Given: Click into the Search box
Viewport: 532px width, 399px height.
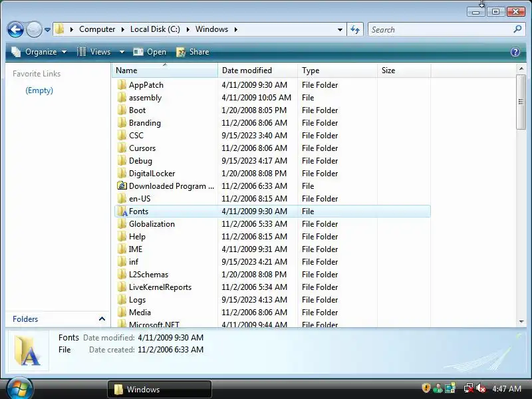Looking at the screenshot, I should 441,29.
